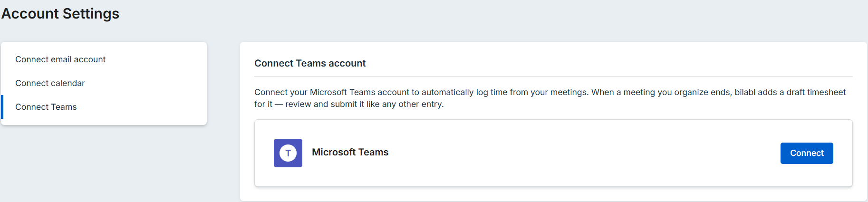Connect the Microsoft Teams account
Screen dimensions: 868x202
tap(807, 153)
